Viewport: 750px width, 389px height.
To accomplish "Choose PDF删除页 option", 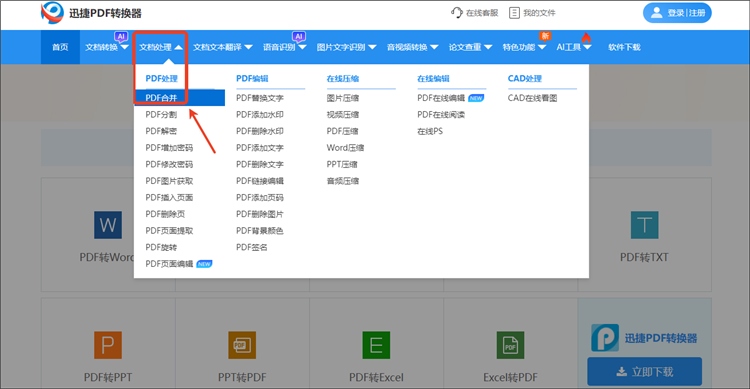I will (x=165, y=214).
